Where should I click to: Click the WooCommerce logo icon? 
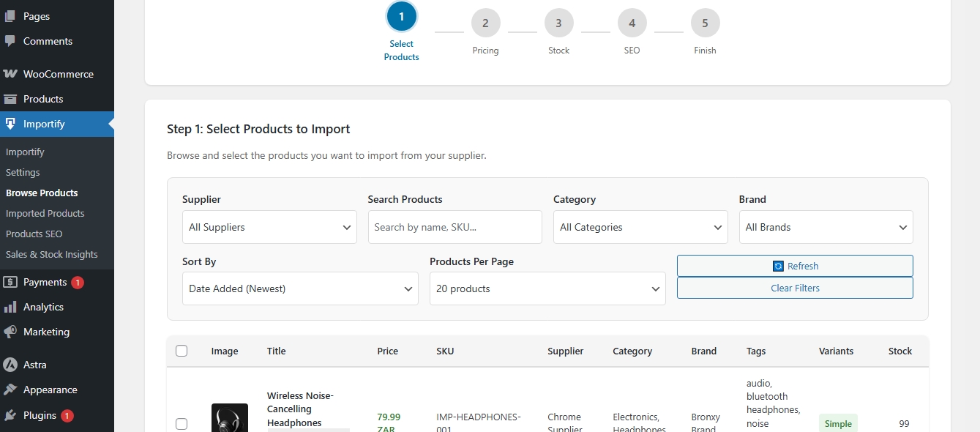pyautogui.click(x=10, y=74)
